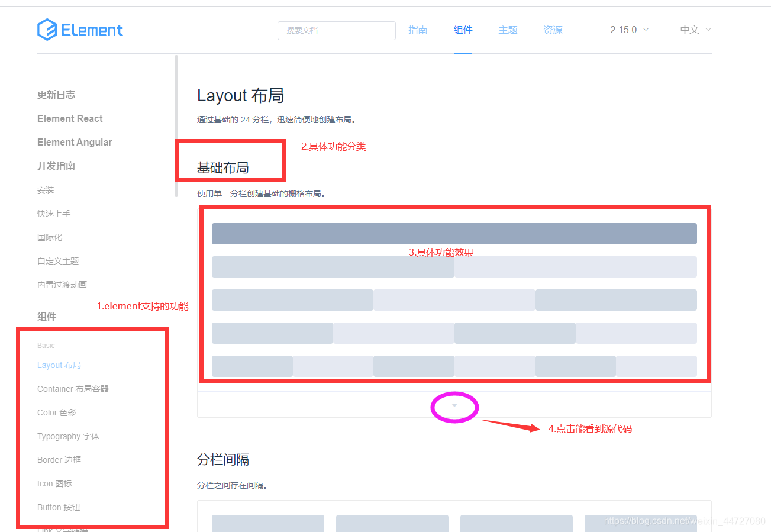Open the 中文 language dropdown
The image size is (771, 532).
(695, 30)
